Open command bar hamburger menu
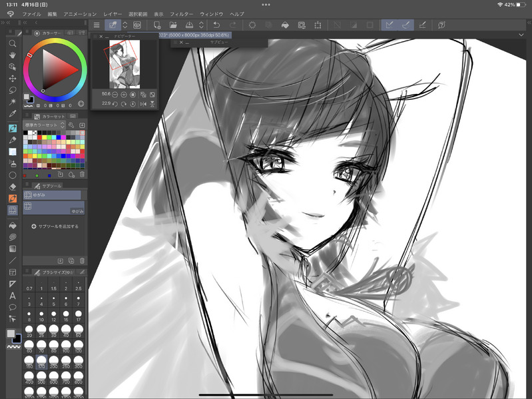 (97, 25)
